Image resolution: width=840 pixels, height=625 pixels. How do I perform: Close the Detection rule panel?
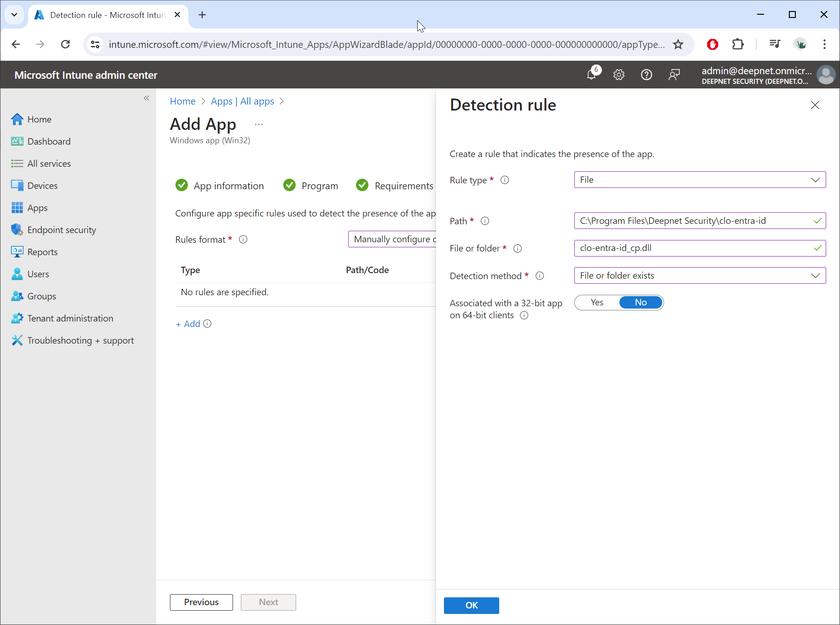[815, 105]
